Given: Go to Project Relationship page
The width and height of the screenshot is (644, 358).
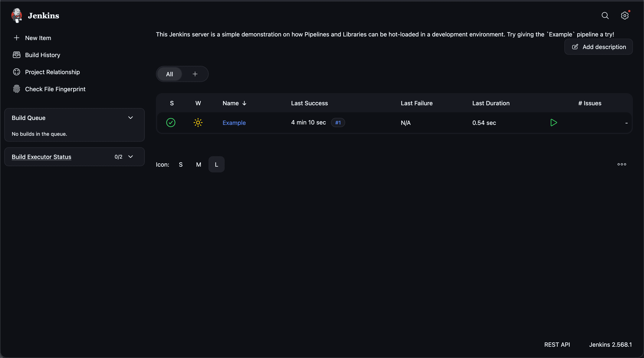Looking at the screenshot, I should (53, 72).
